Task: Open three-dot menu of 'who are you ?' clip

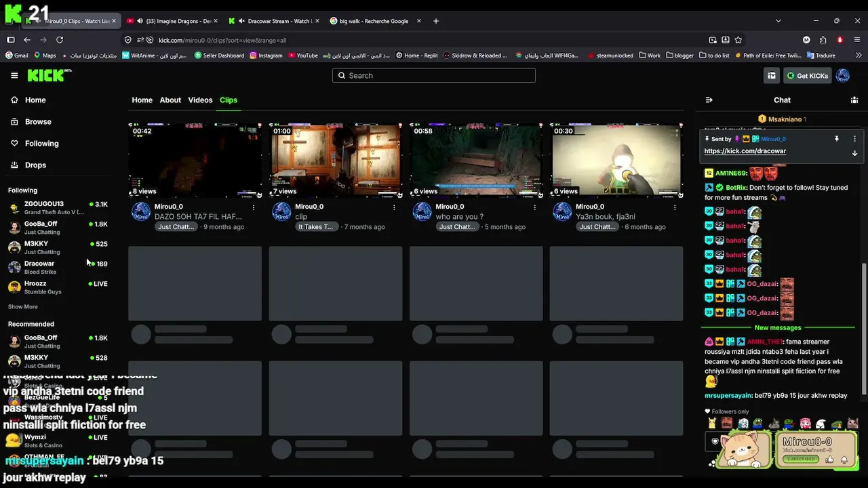Action: click(x=534, y=207)
